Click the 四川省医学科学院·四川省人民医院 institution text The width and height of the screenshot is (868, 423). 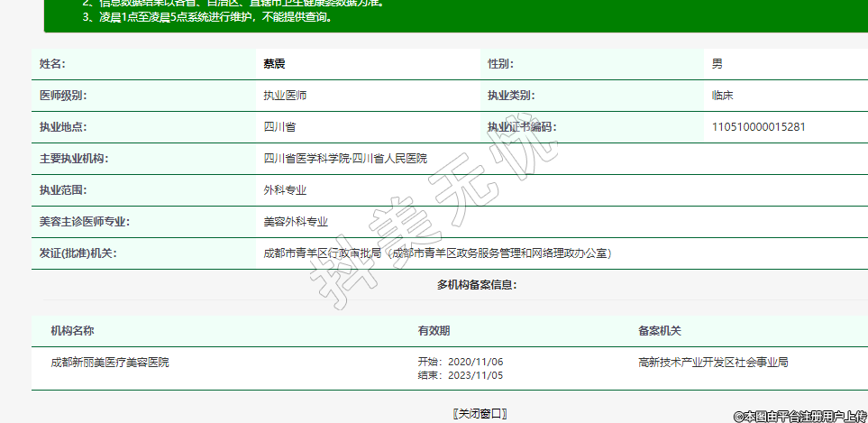pos(345,159)
